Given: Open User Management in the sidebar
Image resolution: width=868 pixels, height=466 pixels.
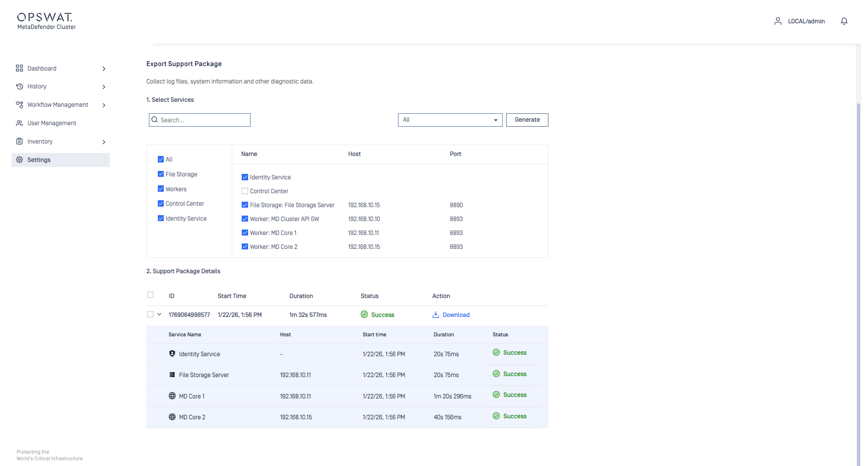Looking at the screenshot, I should point(52,123).
